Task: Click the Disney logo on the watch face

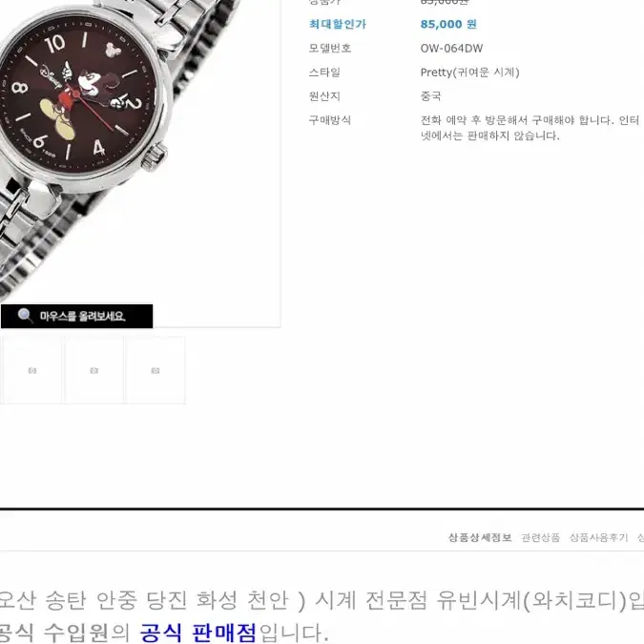Action: pyautogui.click(x=51, y=78)
